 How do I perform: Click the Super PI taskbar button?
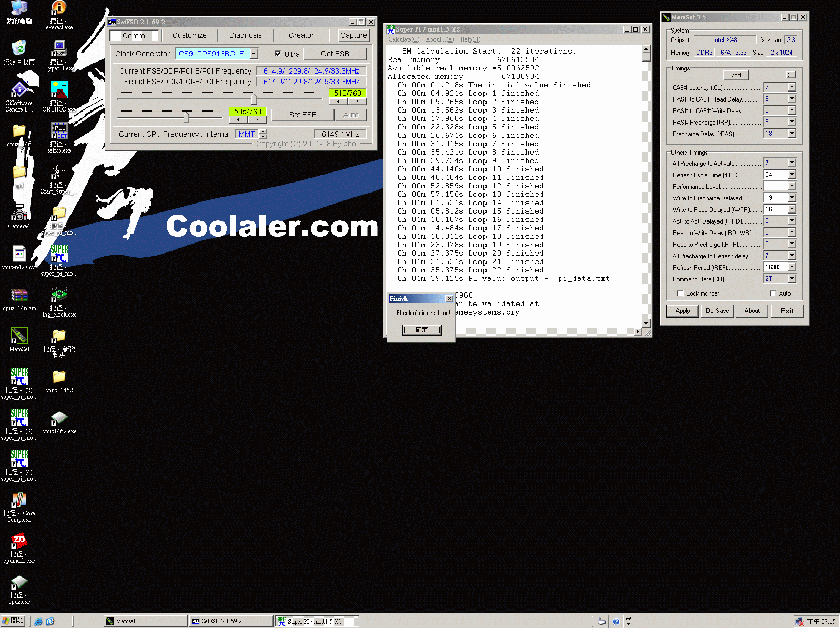click(318, 621)
